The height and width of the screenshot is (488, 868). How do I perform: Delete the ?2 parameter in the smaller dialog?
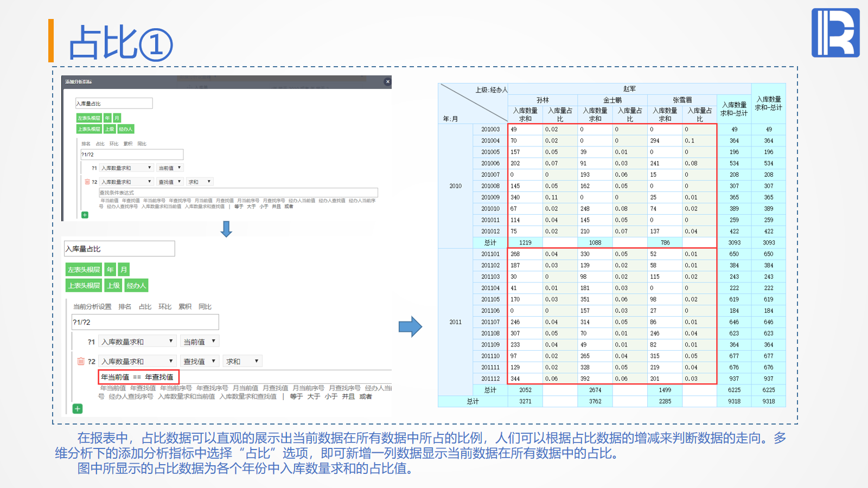click(87, 182)
